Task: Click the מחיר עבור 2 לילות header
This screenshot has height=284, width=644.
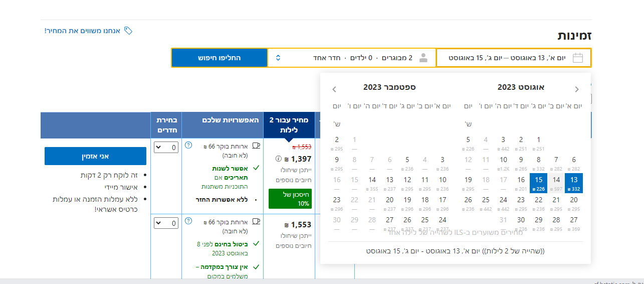Action: click(289, 125)
